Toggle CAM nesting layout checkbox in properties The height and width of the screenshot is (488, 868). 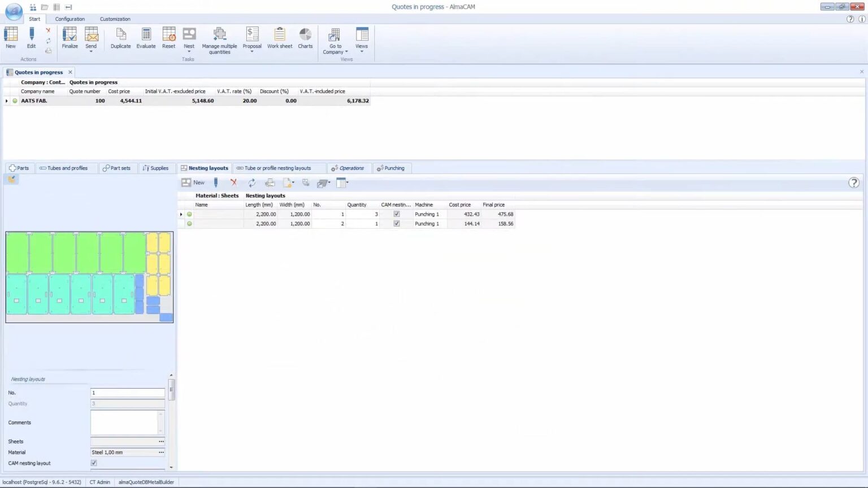[x=94, y=463]
